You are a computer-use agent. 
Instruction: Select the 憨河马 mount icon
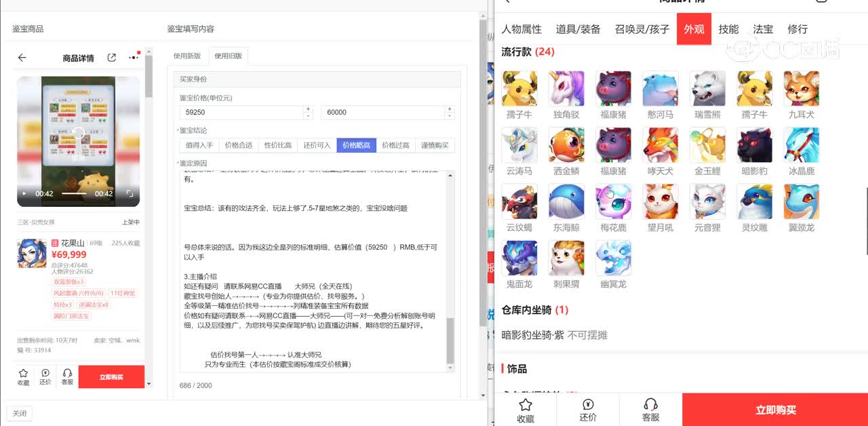[x=660, y=89]
